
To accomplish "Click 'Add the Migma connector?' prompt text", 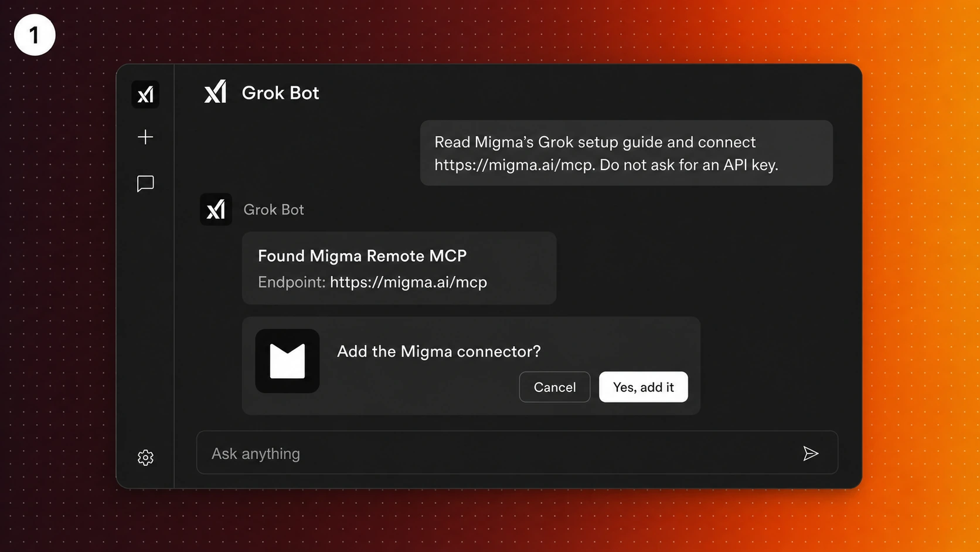I will (439, 351).
